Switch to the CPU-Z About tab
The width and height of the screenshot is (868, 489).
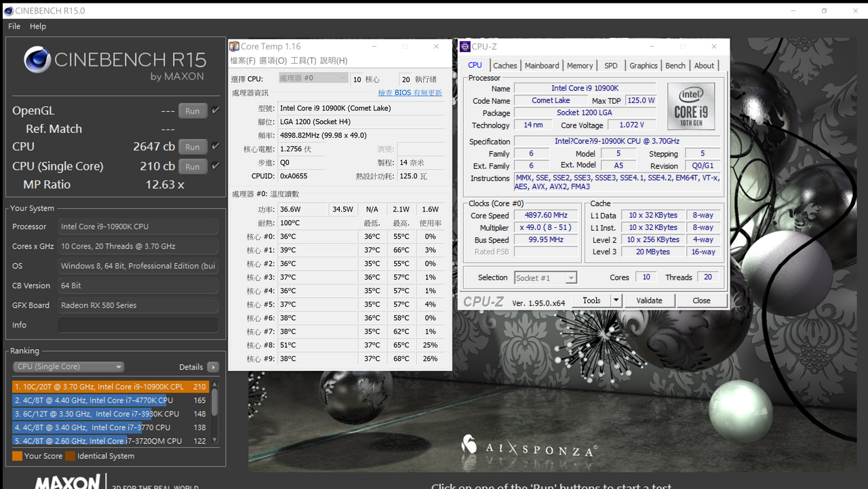coord(704,66)
